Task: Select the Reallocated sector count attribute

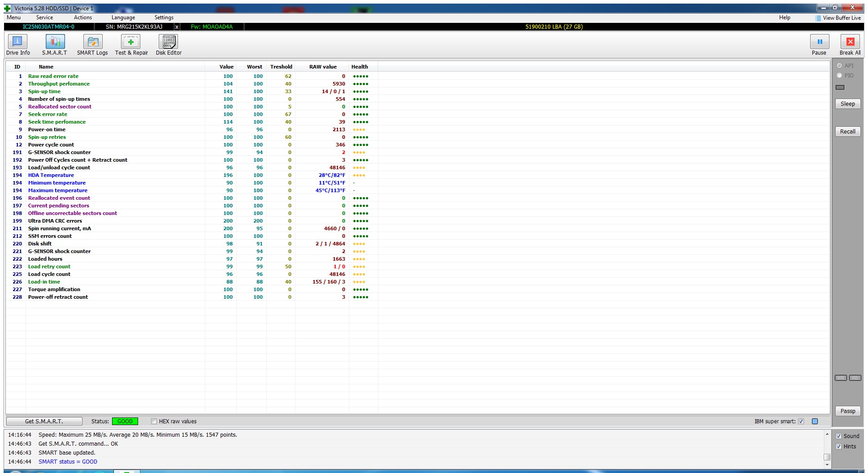Action: [192, 107]
